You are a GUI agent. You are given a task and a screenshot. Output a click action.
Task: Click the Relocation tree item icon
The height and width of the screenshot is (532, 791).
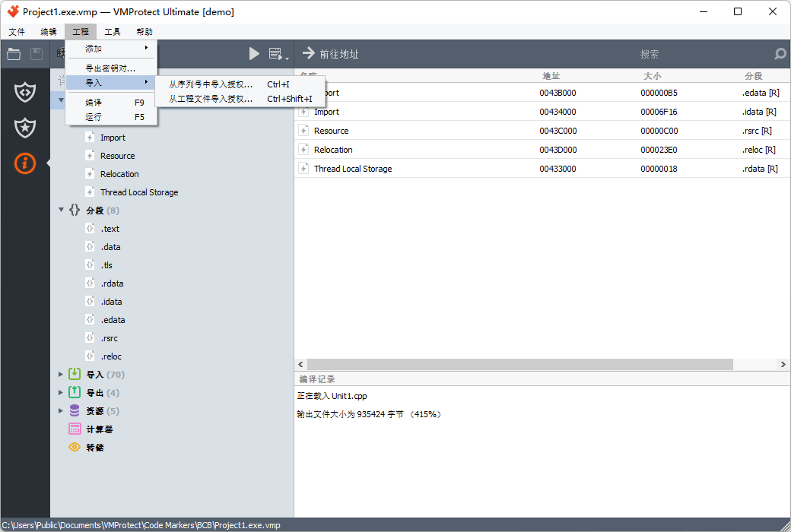tap(90, 173)
